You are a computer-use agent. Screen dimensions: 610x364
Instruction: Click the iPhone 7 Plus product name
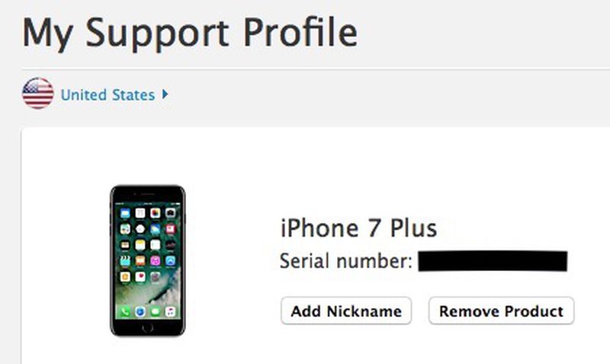click(358, 228)
